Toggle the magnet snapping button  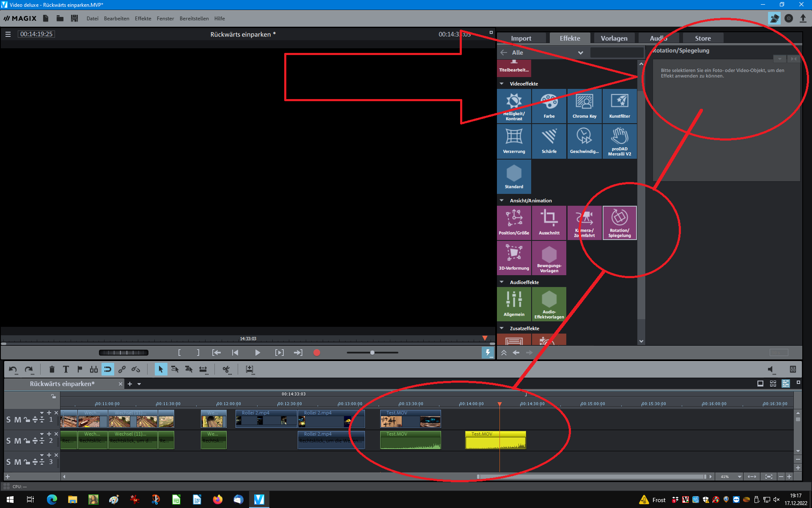108,370
